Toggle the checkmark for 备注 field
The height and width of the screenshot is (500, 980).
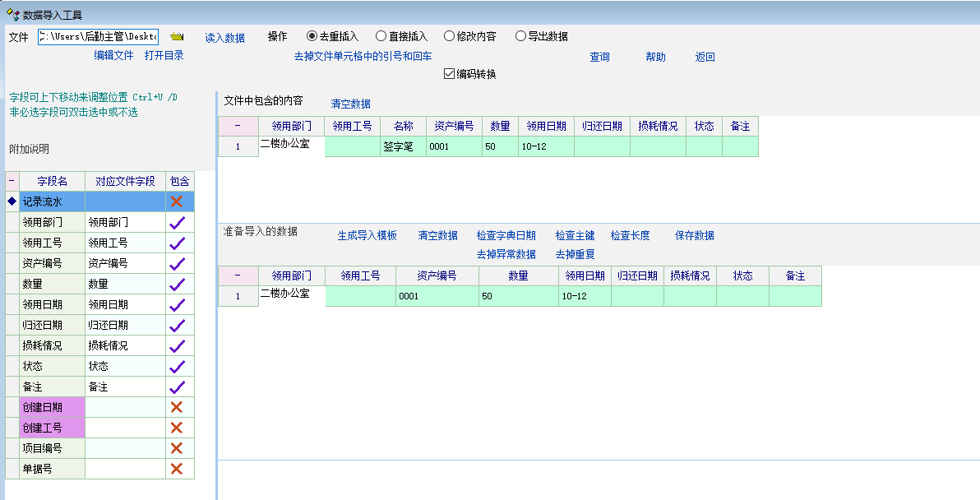click(176, 387)
